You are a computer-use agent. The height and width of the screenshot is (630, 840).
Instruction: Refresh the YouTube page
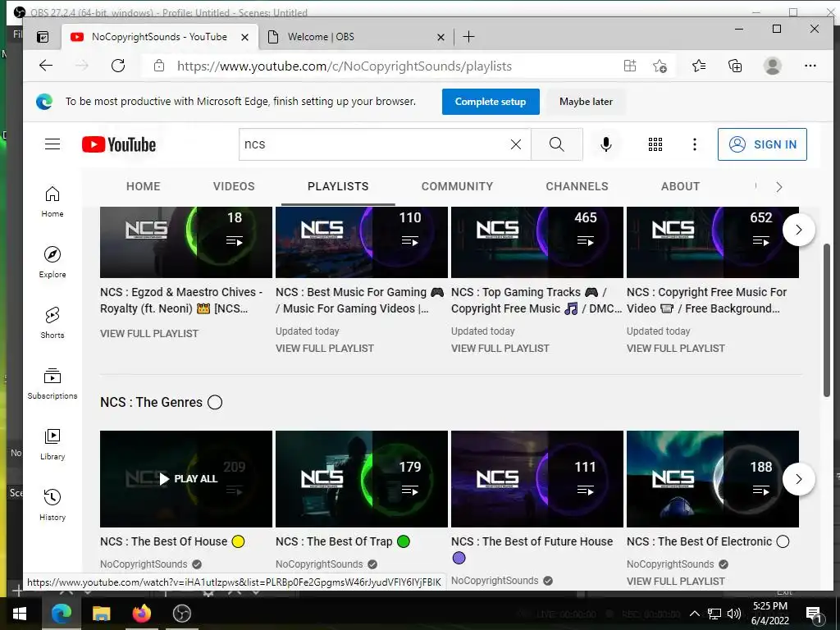coord(118,66)
